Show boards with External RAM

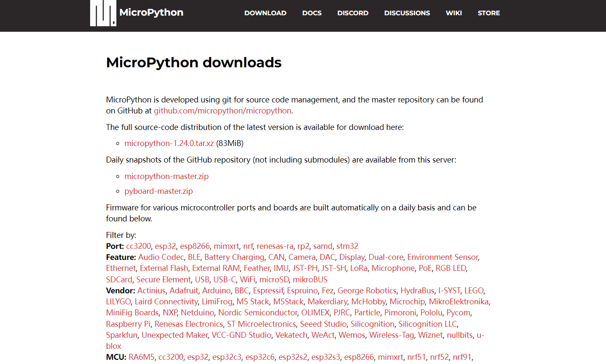click(x=216, y=268)
